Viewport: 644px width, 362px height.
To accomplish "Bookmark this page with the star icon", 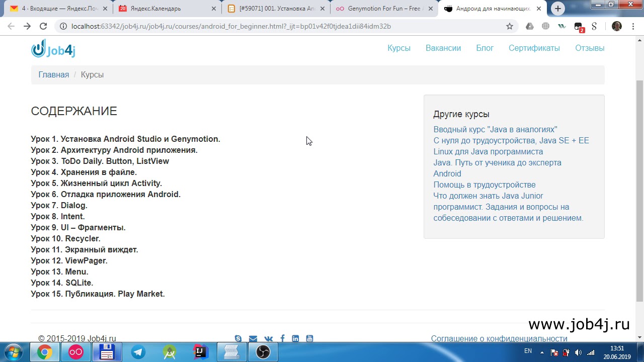I will click(510, 26).
